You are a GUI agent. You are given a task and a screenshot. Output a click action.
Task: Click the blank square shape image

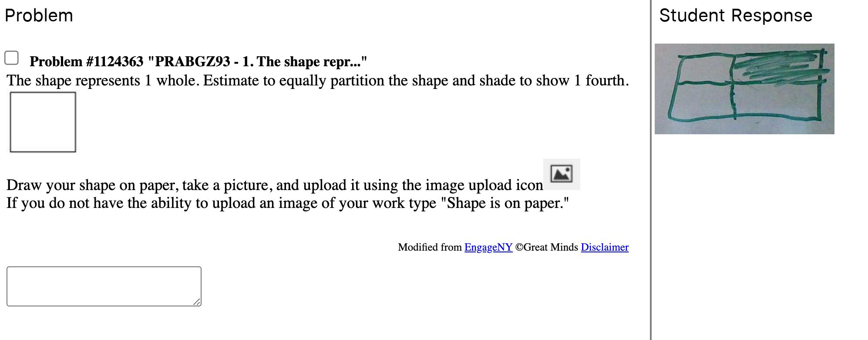[43, 122]
